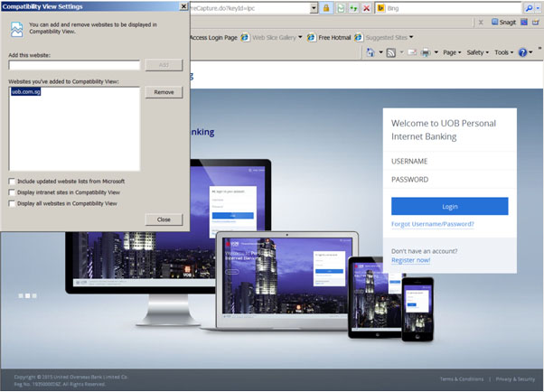
Task: Click the magnifier Search icon
Action: [x=529, y=8]
